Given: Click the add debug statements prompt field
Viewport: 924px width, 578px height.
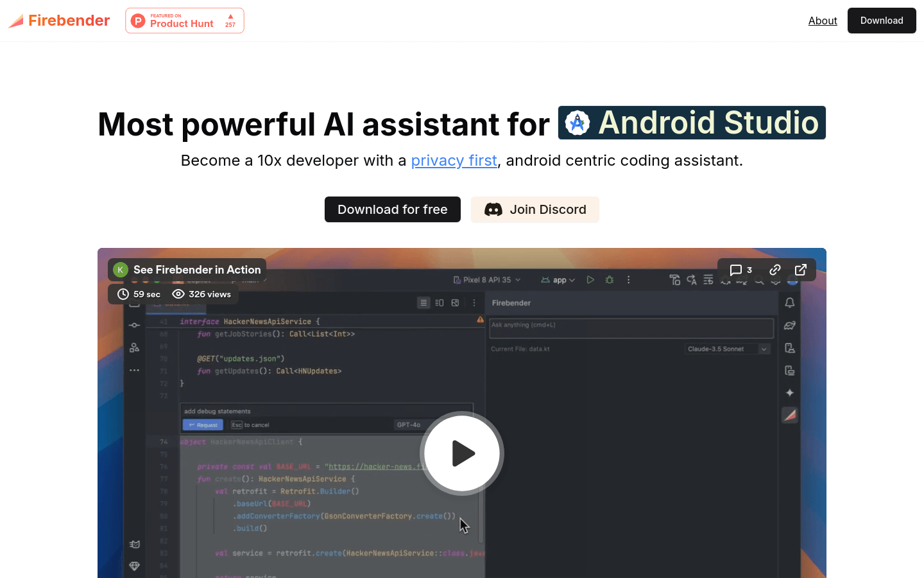Looking at the screenshot, I should [x=327, y=411].
